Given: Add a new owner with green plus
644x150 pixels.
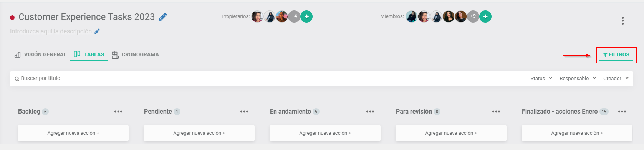Looking at the screenshot, I should (306, 16).
